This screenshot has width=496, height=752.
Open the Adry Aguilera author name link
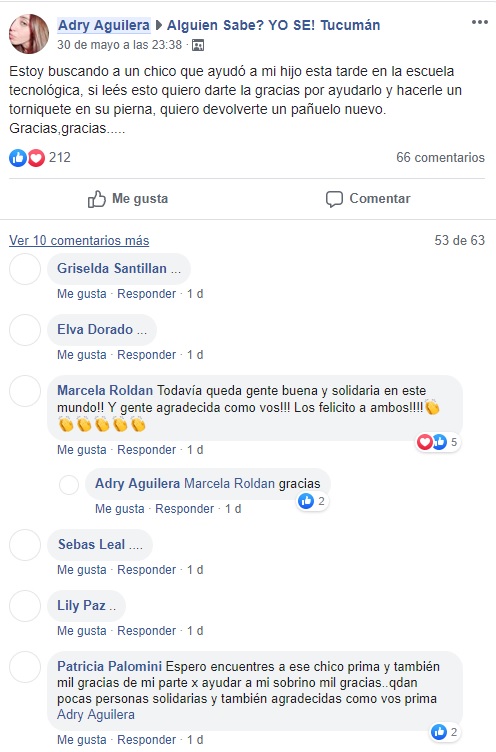[104, 25]
